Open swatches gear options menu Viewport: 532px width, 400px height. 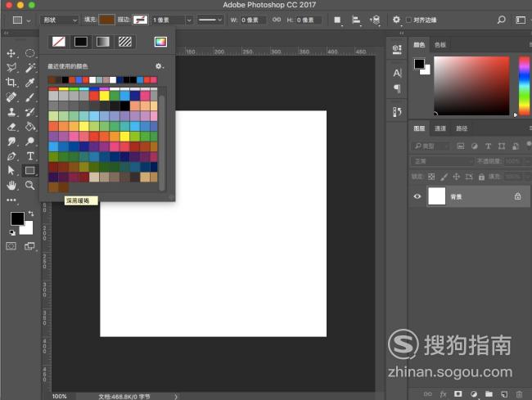(159, 66)
